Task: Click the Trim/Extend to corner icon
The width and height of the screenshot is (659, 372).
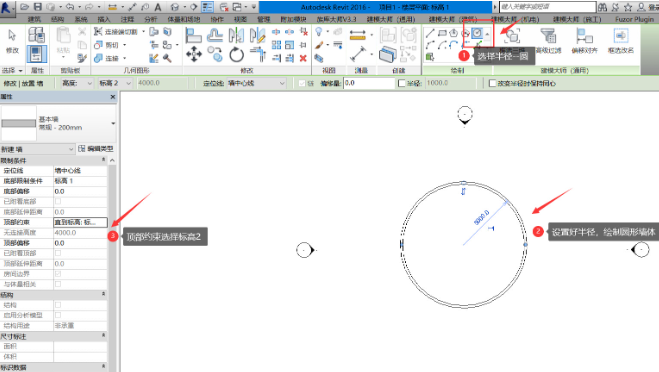Action: [258, 55]
